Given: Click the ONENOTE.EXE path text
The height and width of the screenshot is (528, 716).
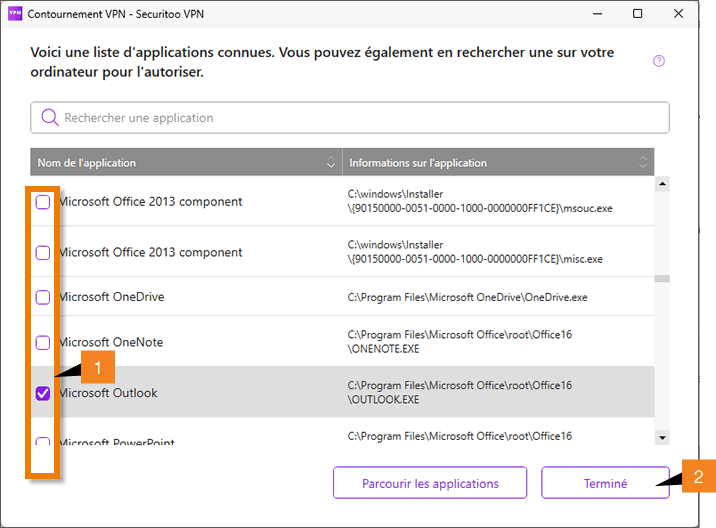Looking at the screenshot, I should click(459, 342).
